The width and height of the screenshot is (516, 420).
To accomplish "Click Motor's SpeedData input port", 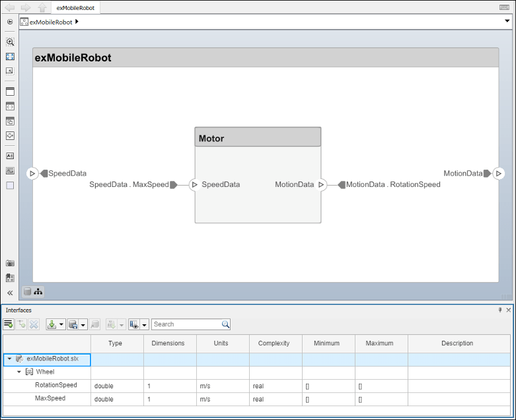I will click(x=194, y=184).
